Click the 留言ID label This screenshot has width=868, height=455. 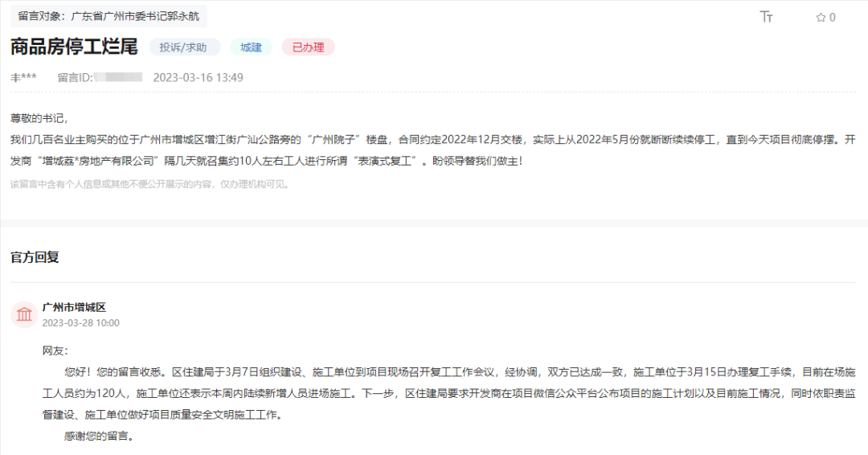(76, 77)
